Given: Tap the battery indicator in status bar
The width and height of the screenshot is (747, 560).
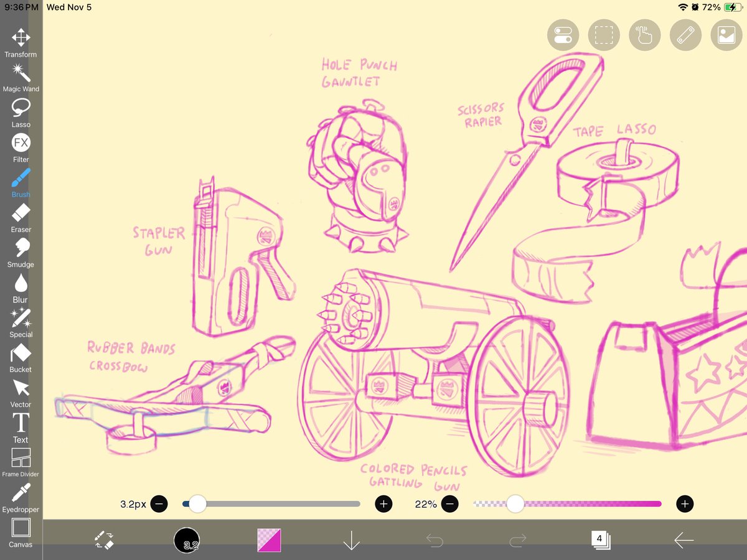Looking at the screenshot, I should click(733, 7).
